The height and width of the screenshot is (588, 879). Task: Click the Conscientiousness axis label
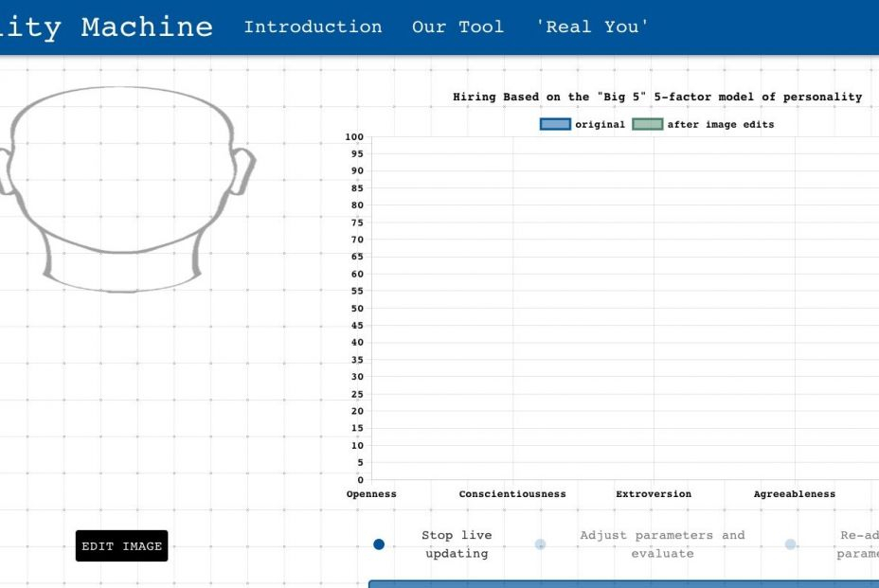click(x=512, y=494)
